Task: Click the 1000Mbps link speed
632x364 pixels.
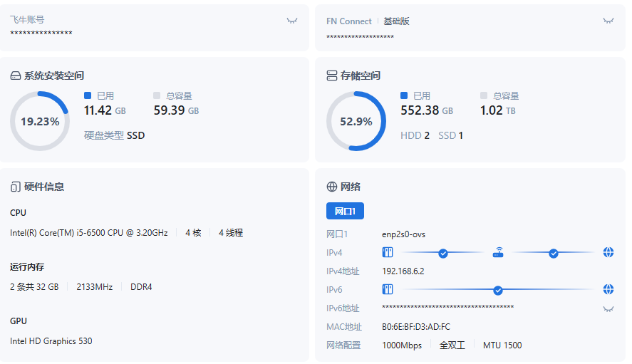Action: tap(402, 345)
